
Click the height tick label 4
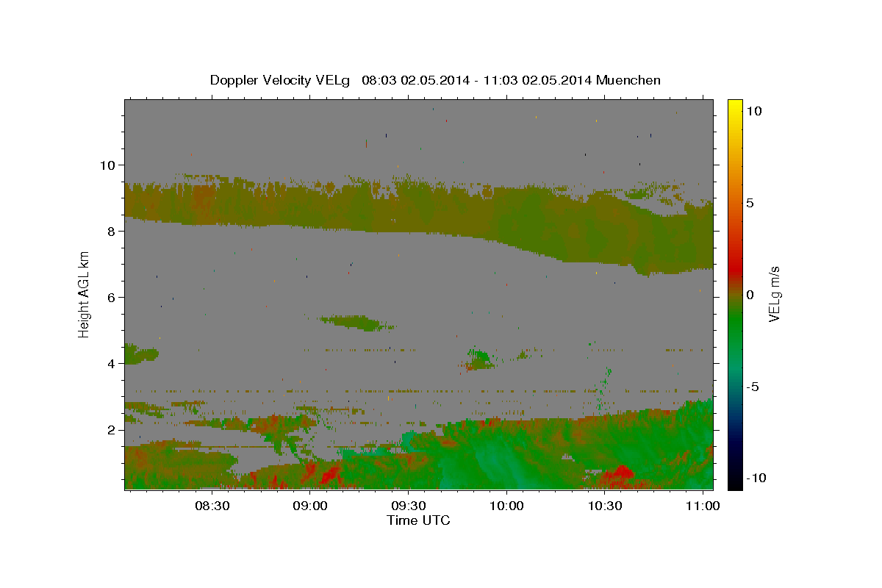coord(112,363)
